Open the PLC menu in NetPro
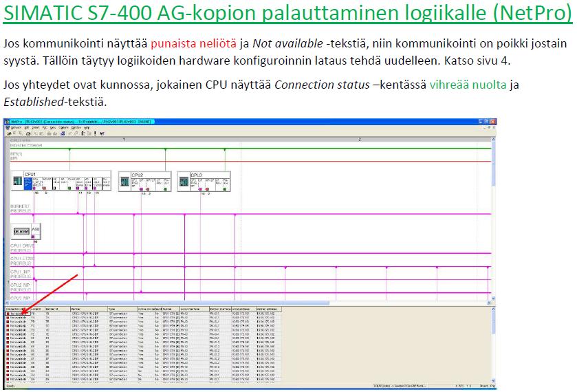This screenshot has width=577, height=392. click(45, 127)
